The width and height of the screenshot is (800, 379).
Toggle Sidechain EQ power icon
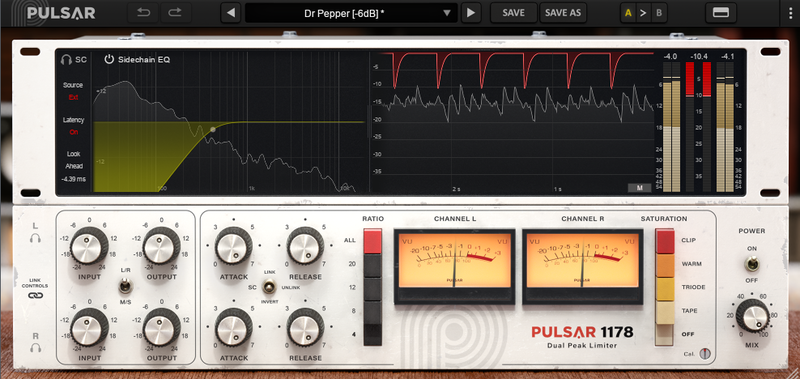click(x=109, y=59)
